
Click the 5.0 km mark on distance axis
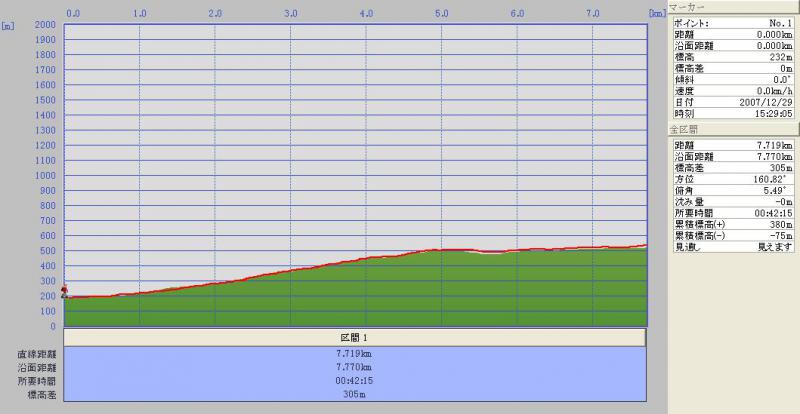point(441,14)
